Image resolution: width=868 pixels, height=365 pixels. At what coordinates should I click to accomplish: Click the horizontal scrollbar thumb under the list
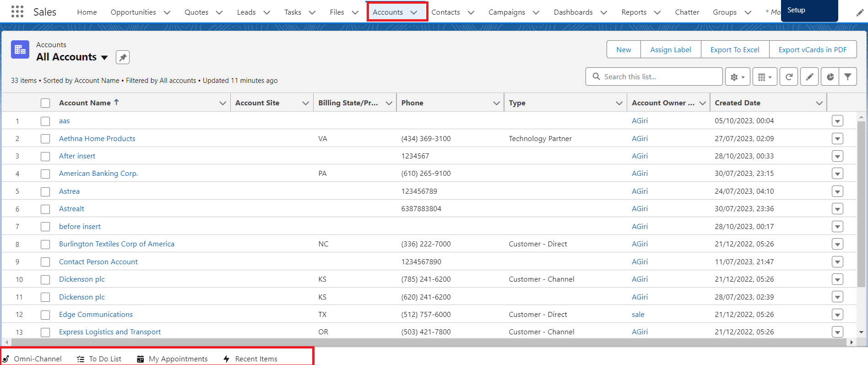point(429,342)
